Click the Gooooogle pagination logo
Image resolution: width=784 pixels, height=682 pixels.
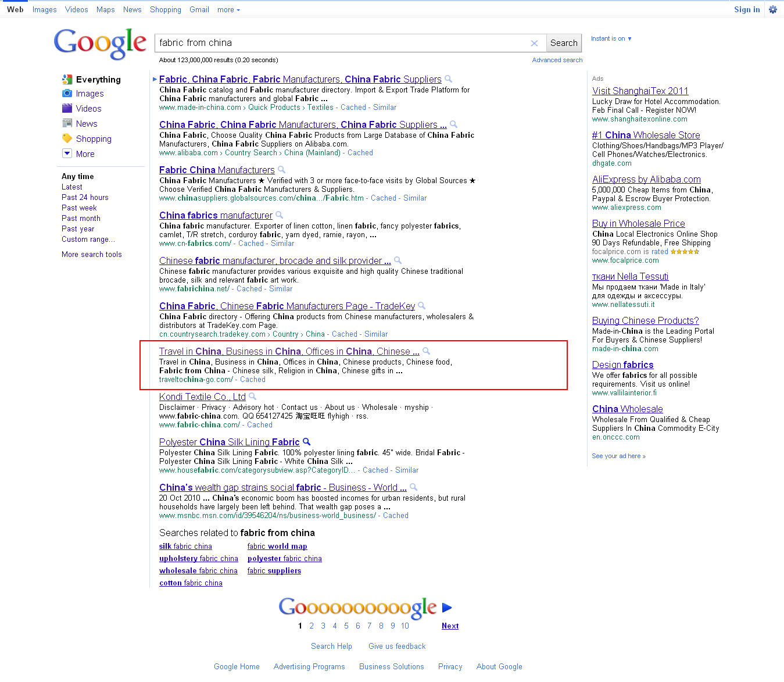357,608
